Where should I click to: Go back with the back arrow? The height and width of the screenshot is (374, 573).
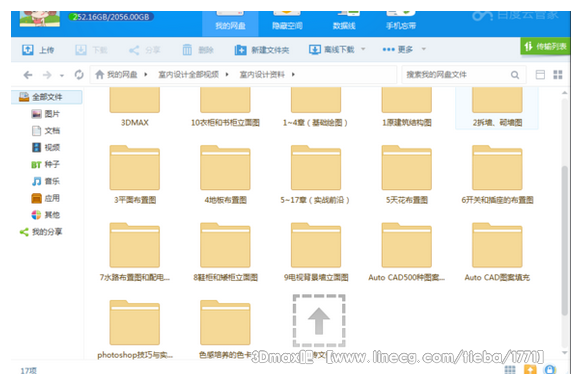pyautogui.click(x=28, y=75)
